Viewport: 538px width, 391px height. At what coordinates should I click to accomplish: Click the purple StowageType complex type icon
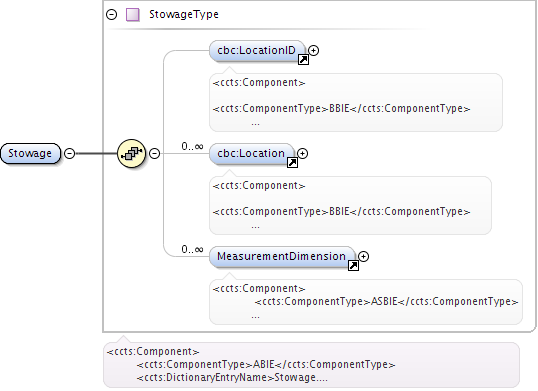pyautogui.click(x=132, y=15)
